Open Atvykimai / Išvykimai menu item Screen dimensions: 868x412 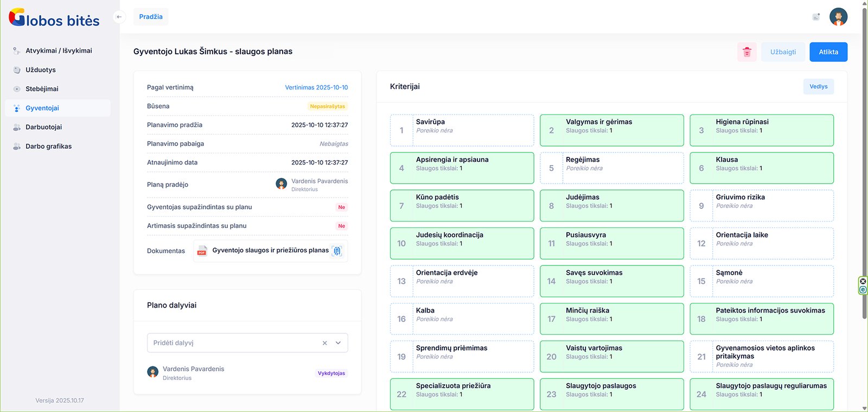click(59, 50)
